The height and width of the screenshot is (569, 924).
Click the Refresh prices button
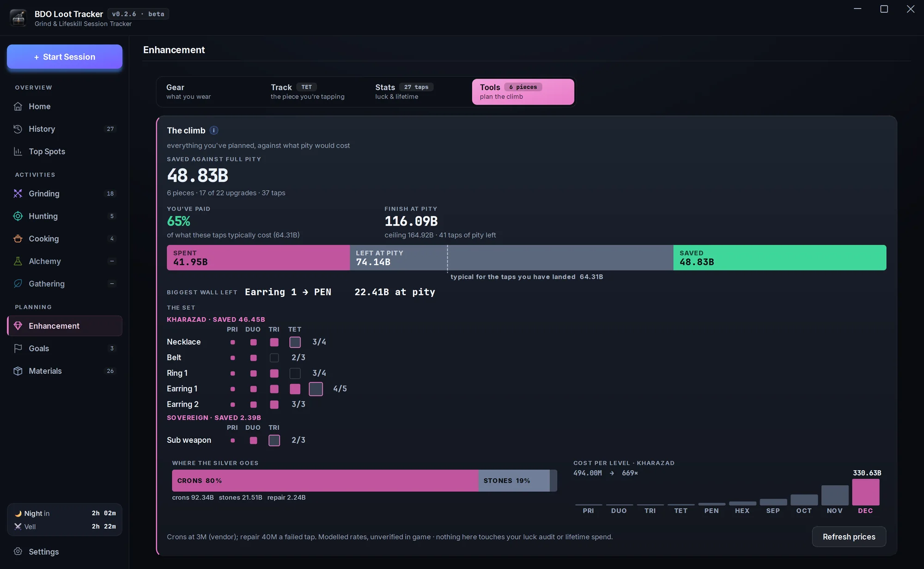click(x=849, y=537)
